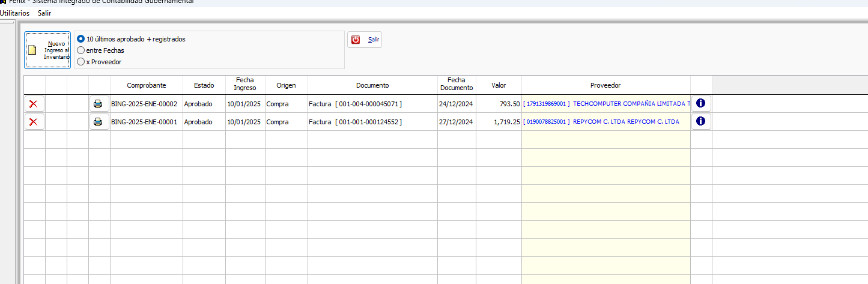The height and width of the screenshot is (284, 868).
Task: Click the Proveedor column header
Action: (x=605, y=85)
